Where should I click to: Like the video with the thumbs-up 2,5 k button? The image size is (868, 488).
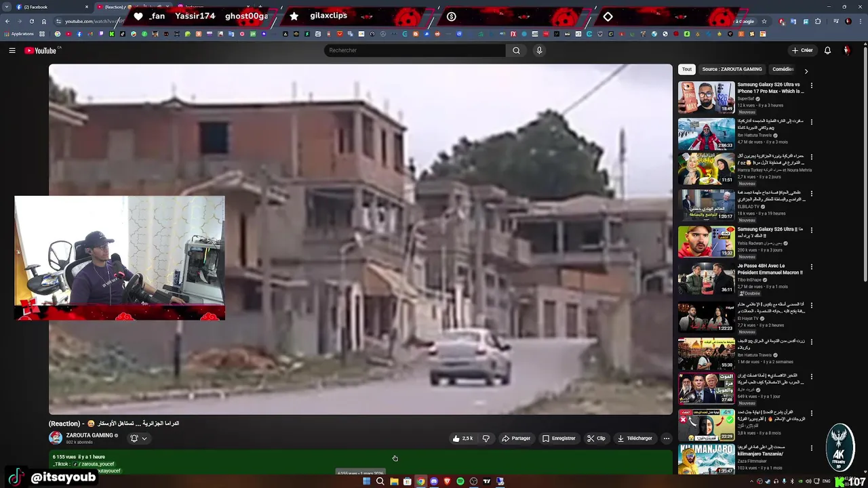[x=463, y=439]
